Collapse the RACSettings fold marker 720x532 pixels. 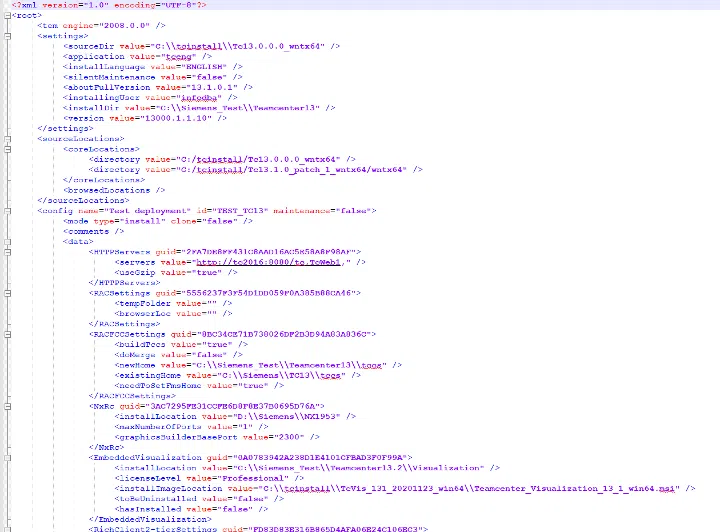(7, 293)
